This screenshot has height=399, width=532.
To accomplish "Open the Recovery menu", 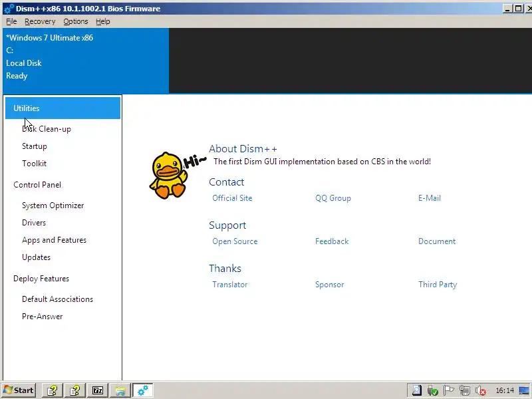I will (x=40, y=21).
